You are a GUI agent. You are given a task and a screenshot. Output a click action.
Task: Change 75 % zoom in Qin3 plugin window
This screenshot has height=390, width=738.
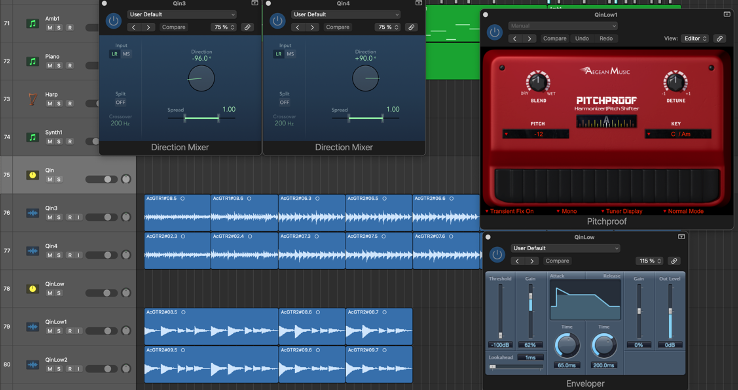223,27
